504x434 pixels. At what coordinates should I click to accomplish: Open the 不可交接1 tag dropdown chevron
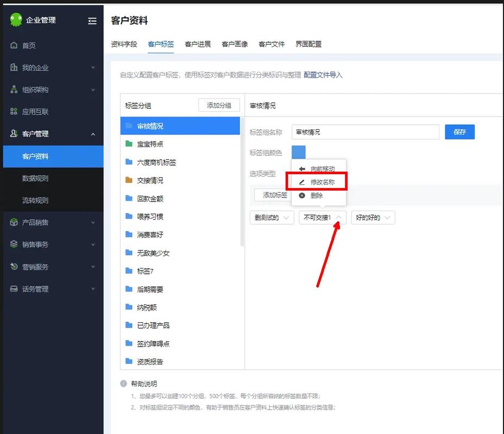pos(341,217)
